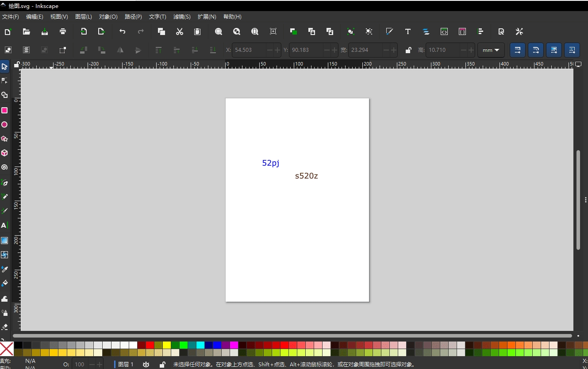This screenshot has width=588, height=369.
Task: Select the Spiral tool
Action: click(x=4, y=167)
